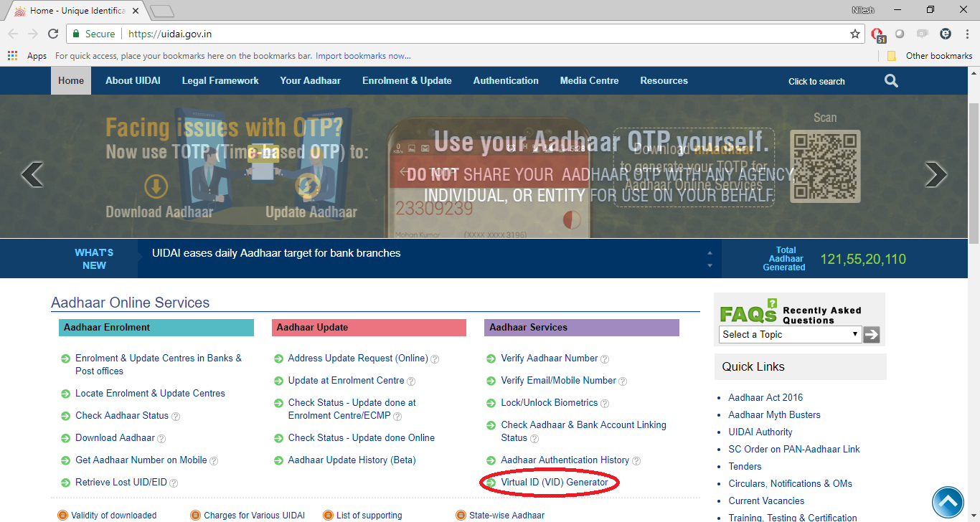Bookmark this page with the star icon
980x522 pixels.
pos(855,34)
